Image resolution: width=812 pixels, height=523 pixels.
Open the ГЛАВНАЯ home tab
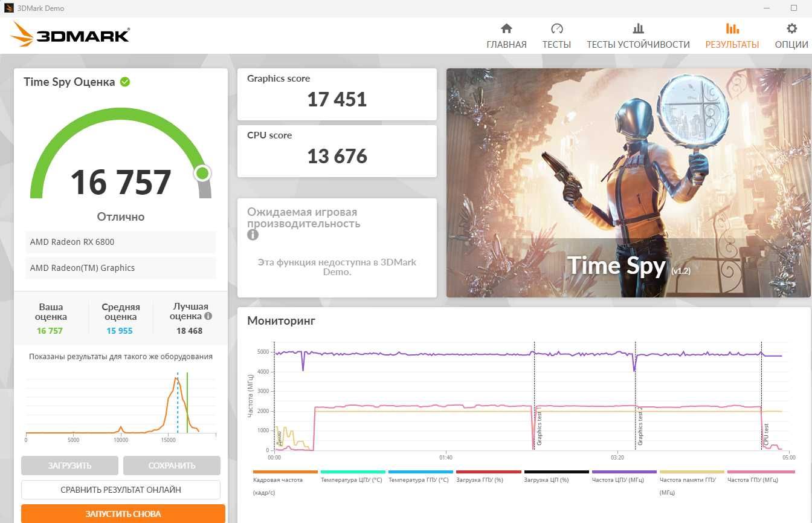[x=506, y=36]
